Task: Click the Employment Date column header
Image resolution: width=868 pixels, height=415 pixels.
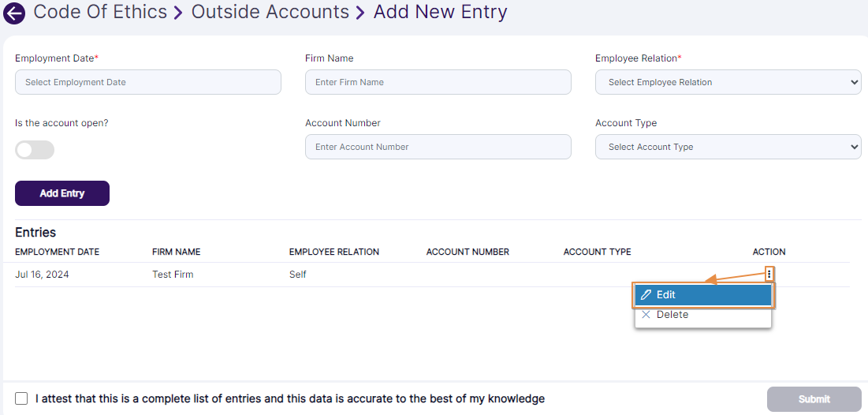Action: pos(57,252)
